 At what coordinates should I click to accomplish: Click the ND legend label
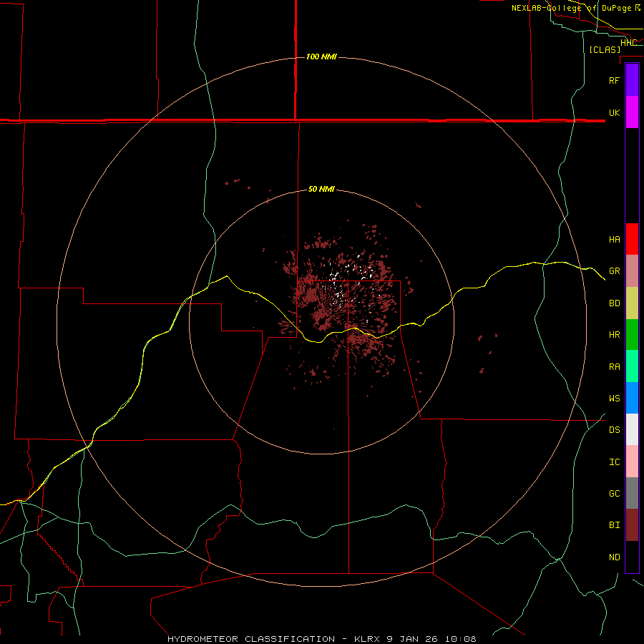click(614, 557)
